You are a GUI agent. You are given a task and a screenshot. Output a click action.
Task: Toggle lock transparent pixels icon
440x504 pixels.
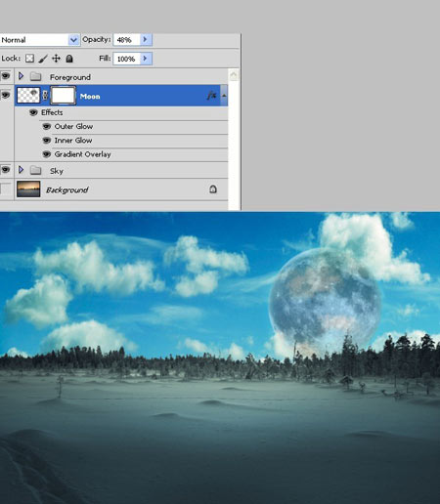pyautogui.click(x=29, y=59)
